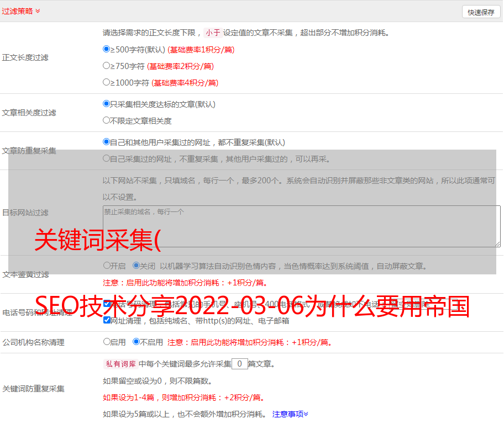Toggle the 电话号码清理 checkbox
Image resolution: width=504 pixels, height=424 pixels.
(x=107, y=304)
